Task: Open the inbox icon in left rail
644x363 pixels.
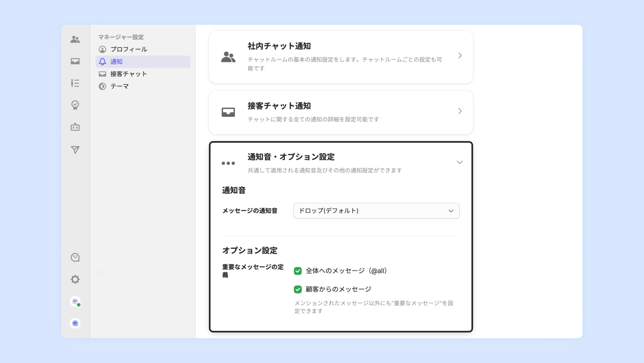Action: tap(75, 61)
